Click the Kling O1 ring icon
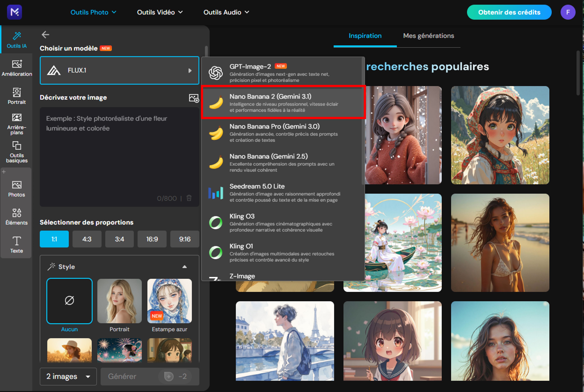The image size is (584, 392). (x=216, y=252)
